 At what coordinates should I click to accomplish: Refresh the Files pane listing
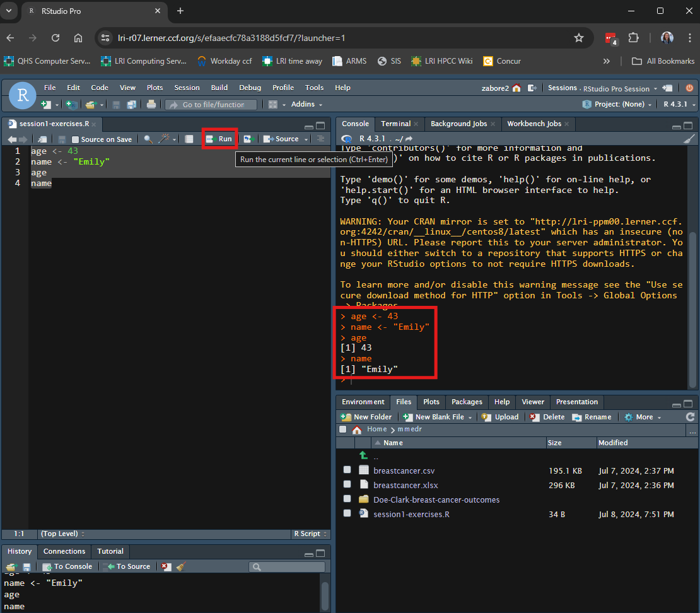(x=690, y=417)
